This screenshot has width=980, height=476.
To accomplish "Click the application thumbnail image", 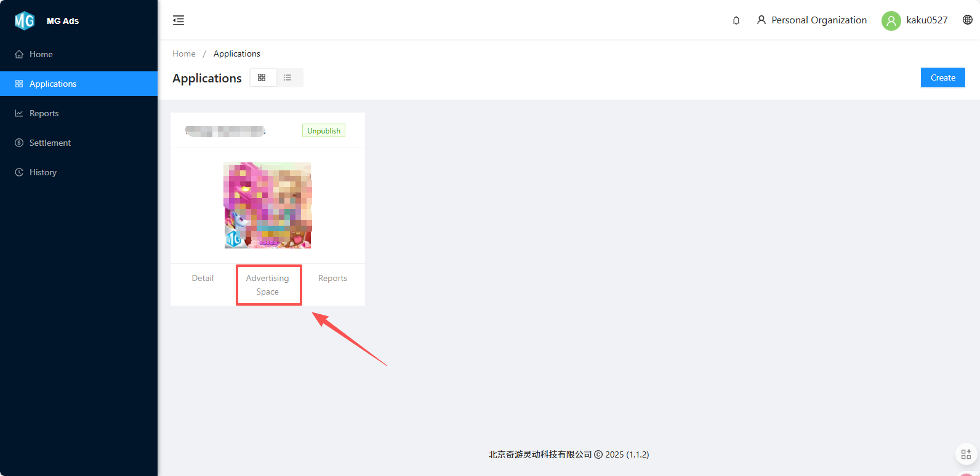I will (x=267, y=205).
